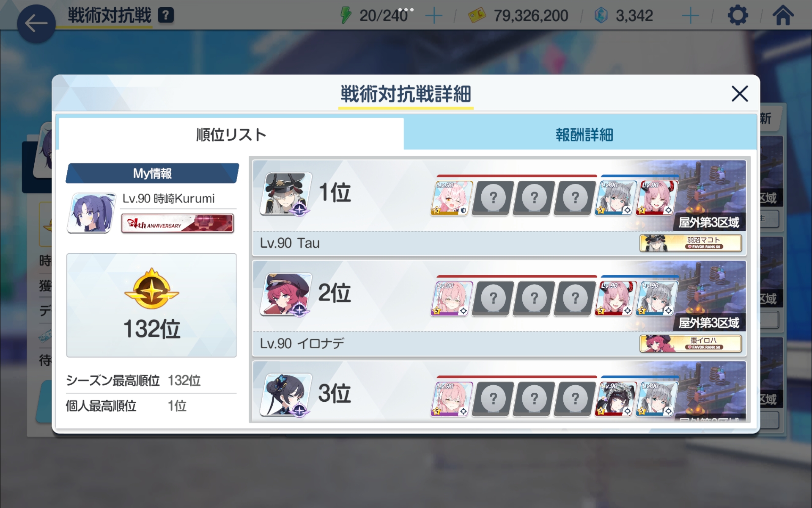Open the help question mark icon
The image size is (812, 508).
[x=166, y=16]
